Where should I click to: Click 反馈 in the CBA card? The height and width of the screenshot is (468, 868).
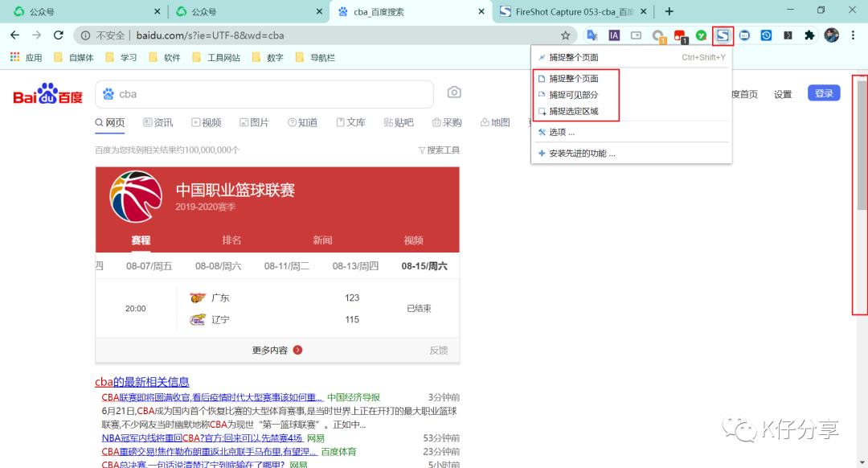pos(439,350)
